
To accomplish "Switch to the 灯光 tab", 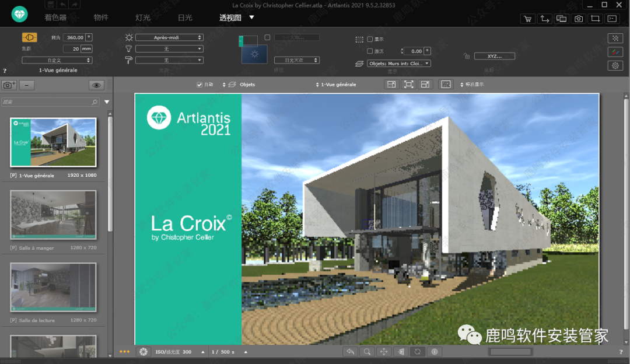I will (143, 17).
